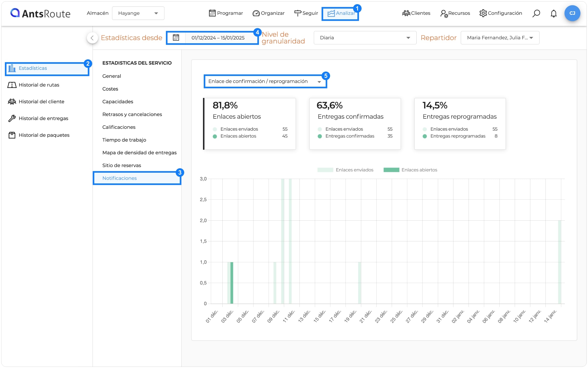Toggle Enlaces abiertos legend in chart
The image size is (588, 368).
[x=410, y=170]
